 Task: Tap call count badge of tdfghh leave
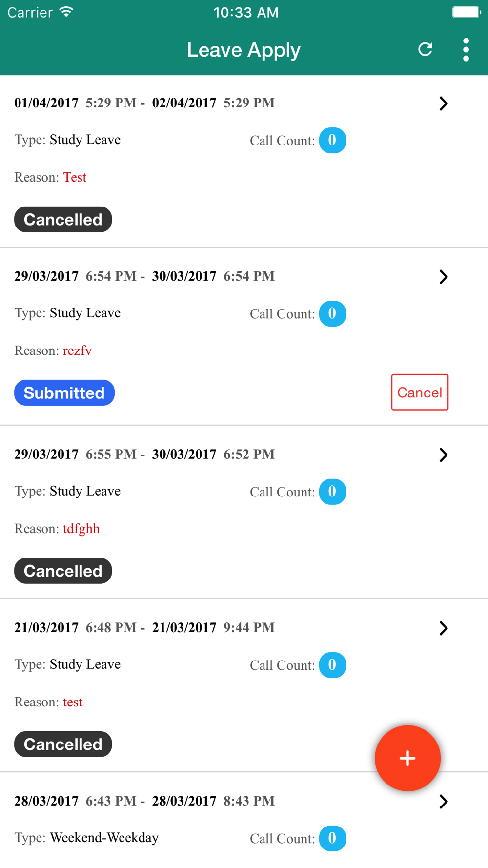click(x=332, y=492)
